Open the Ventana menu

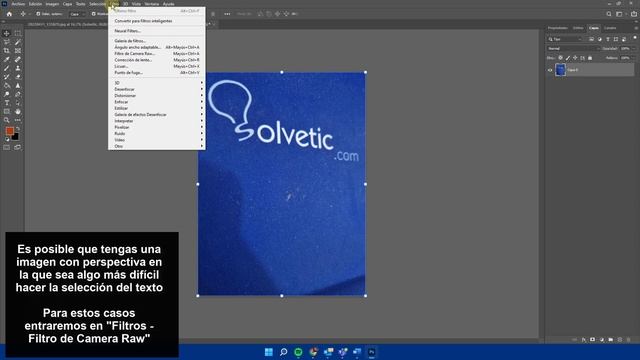pos(151,4)
